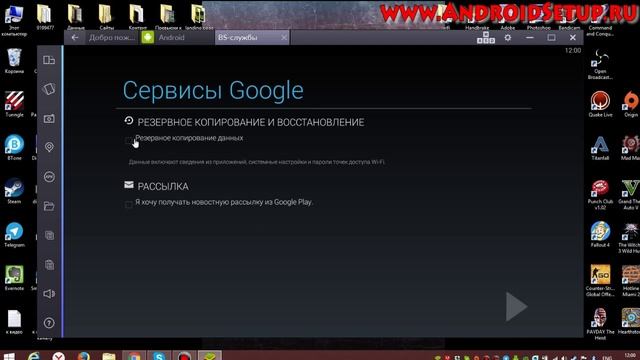Click the envelope icon beside РАССЫЛКА
640x360 pixels.
click(x=129, y=185)
